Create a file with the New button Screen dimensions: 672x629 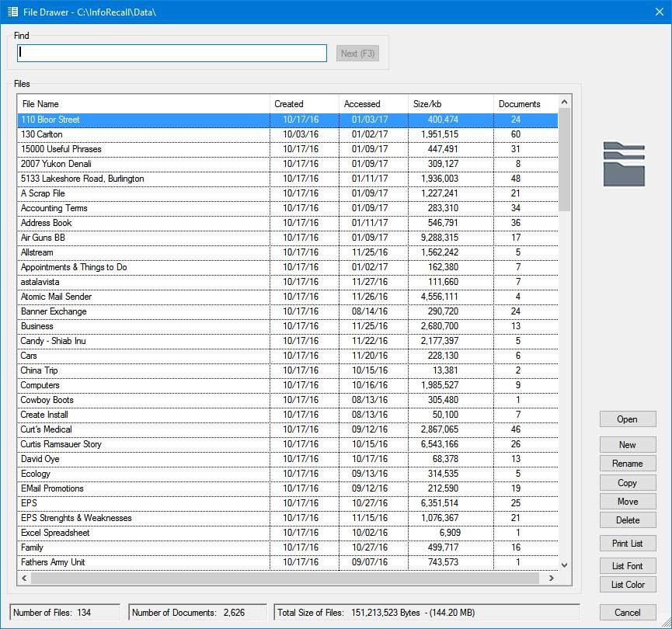click(x=628, y=445)
